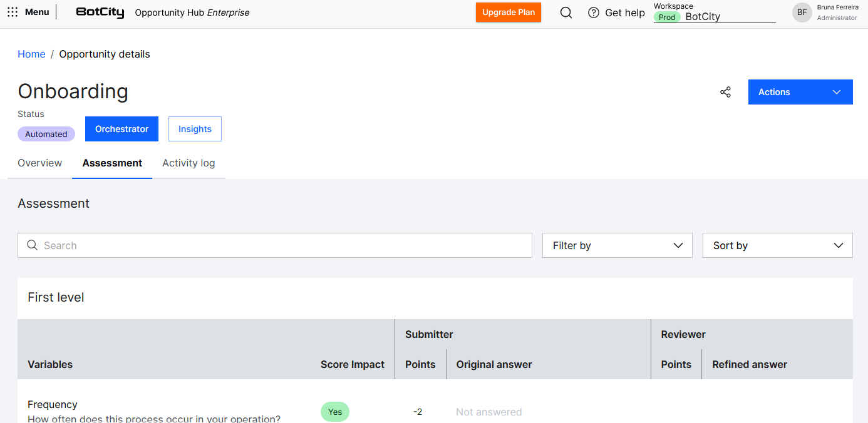This screenshot has height=423, width=868.
Task: Open the Sort by dropdown
Action: pos(777,245)
